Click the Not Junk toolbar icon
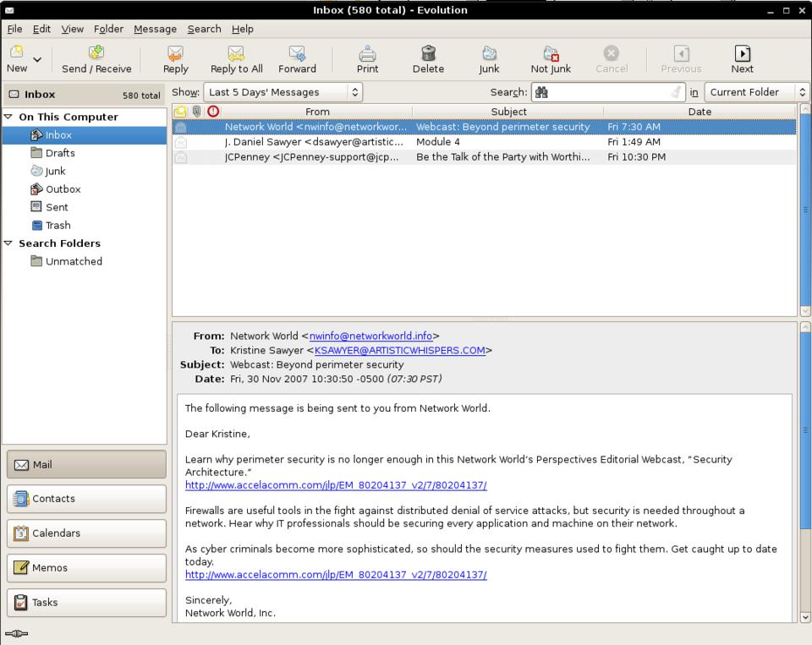The width and height of the screenshot is (812, 645). [x=551, y=53]
